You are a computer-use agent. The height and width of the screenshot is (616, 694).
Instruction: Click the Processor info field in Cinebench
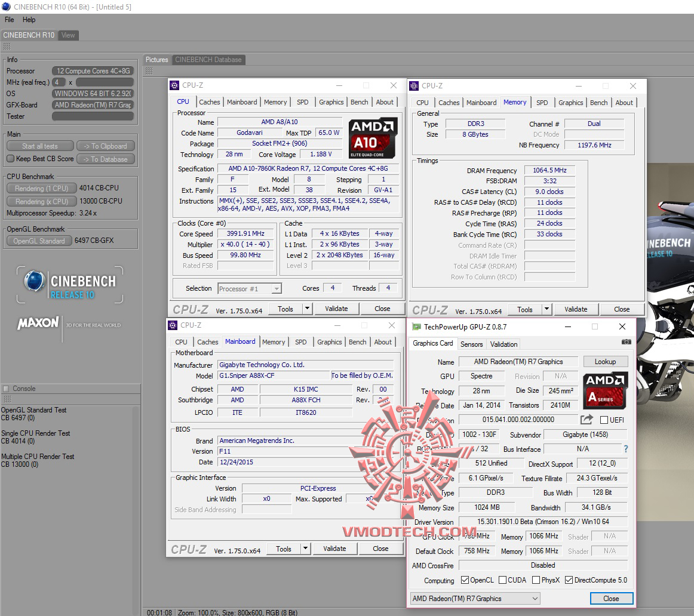pyautogui.click(x=93, y=71)
